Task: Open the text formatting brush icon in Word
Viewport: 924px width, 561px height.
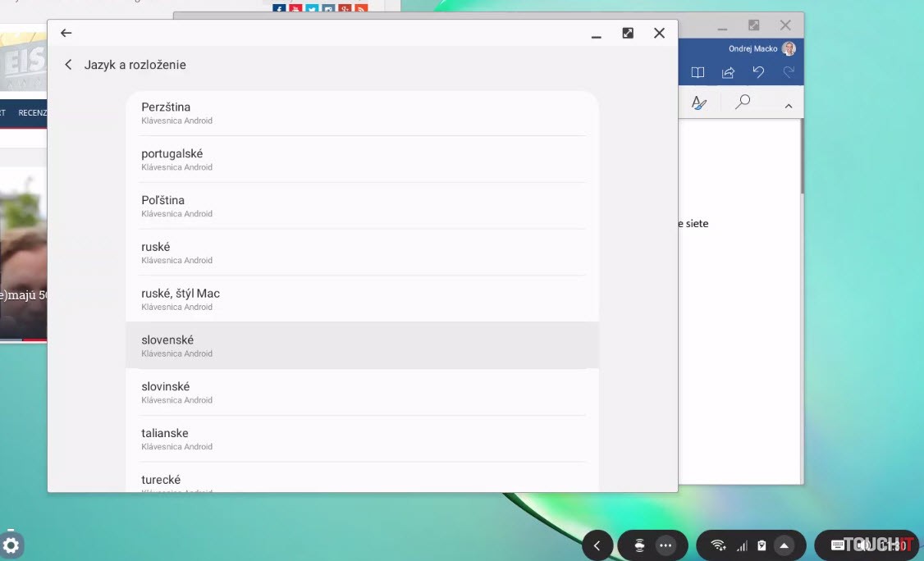Action: (698, 103)
